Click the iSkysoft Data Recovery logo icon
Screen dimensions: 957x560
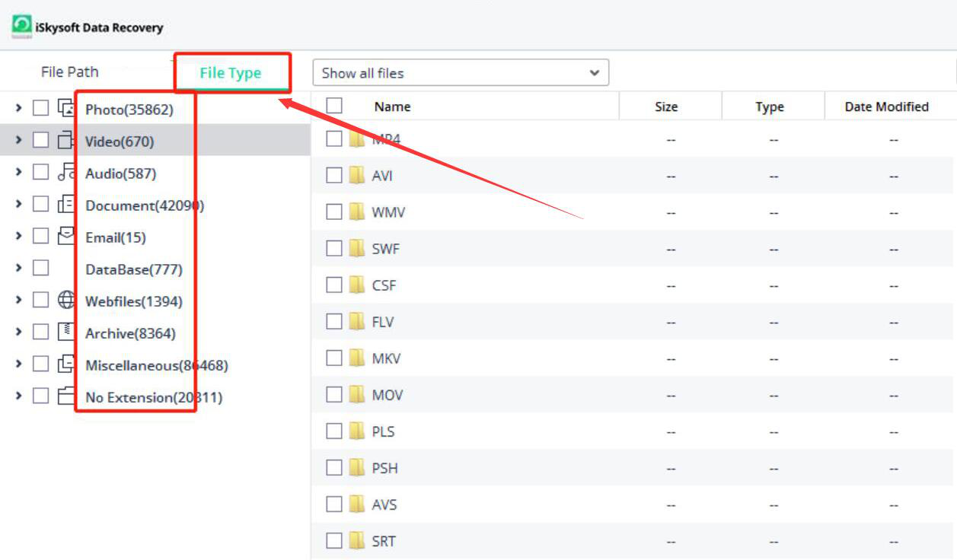23,27
